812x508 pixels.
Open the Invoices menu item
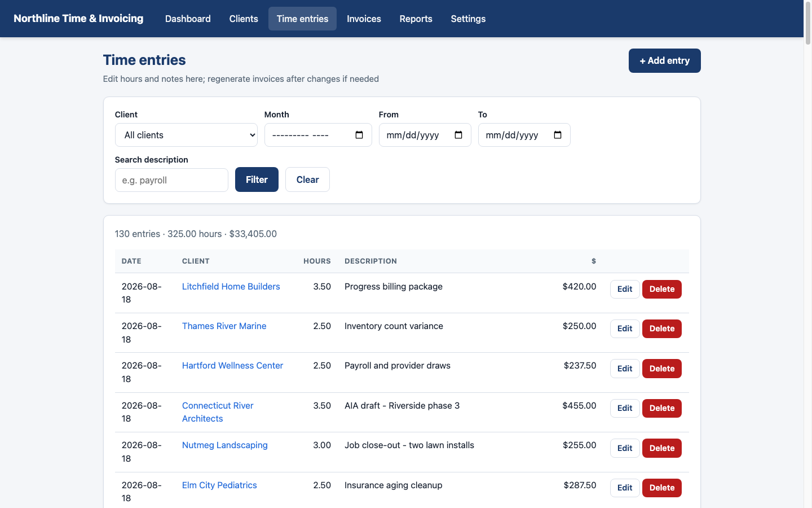pyautogui.click(x=364, y=19)
